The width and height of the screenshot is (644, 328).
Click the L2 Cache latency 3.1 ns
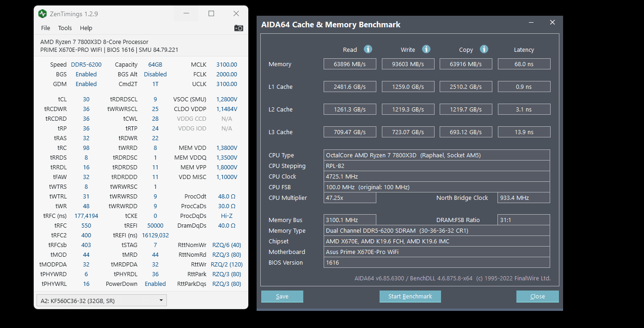[524, 109]
